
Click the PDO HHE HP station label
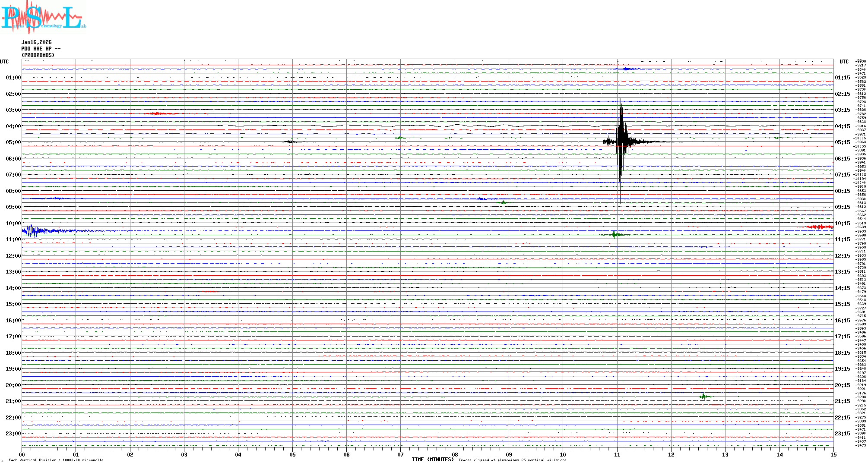tap(41, 49)
